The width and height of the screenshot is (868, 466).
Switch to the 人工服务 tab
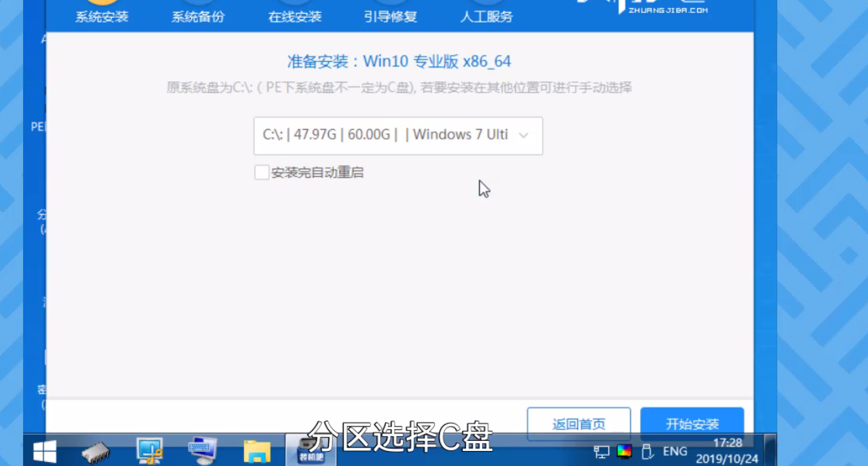click(x=487, y=17)
